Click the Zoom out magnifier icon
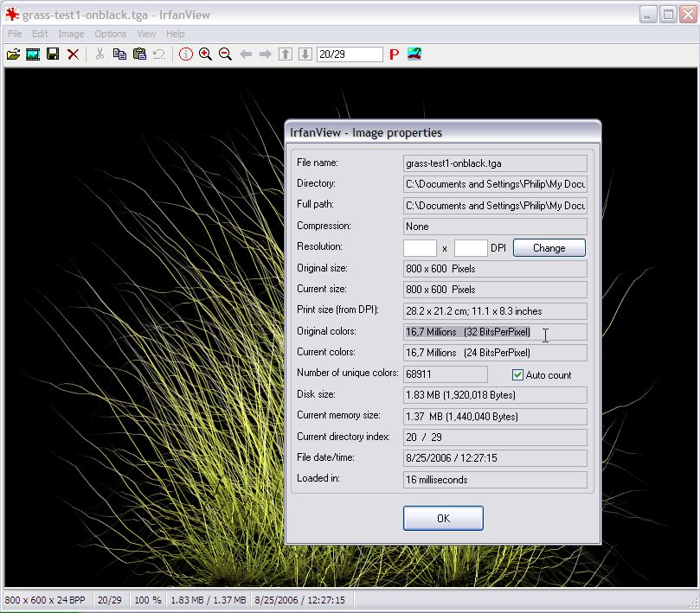Image resolution: width=700 pixels, height=613 pixels. pos(225,54)
